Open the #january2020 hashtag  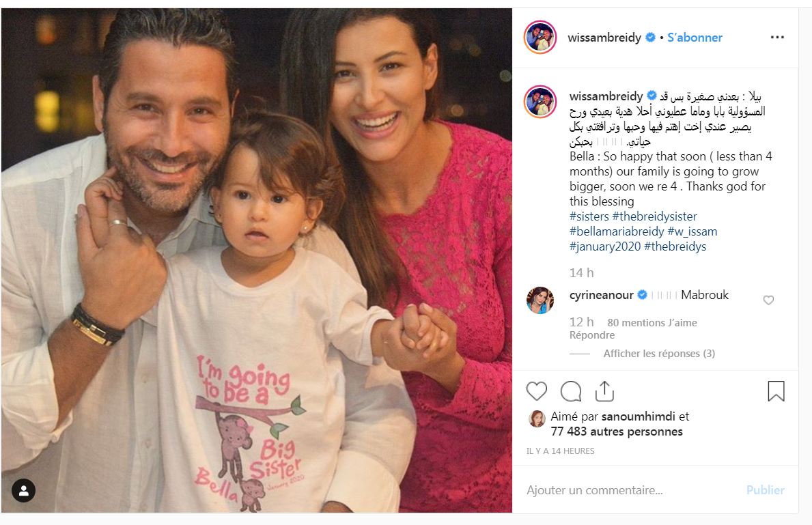tap(605, 246)
